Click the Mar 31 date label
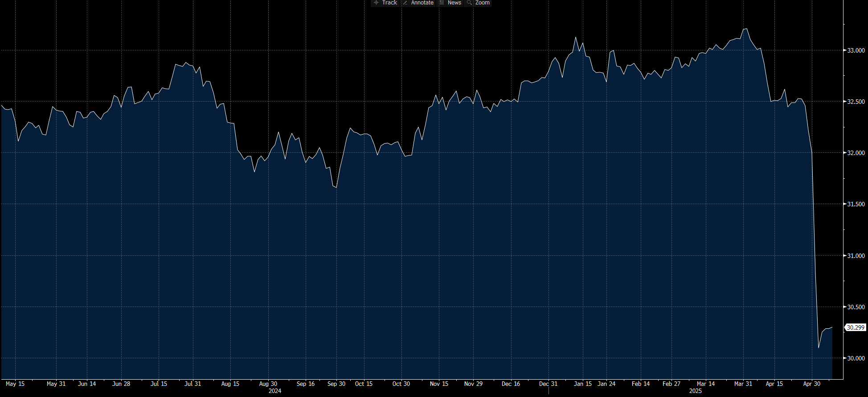The image size is (868, 397). 743,384
